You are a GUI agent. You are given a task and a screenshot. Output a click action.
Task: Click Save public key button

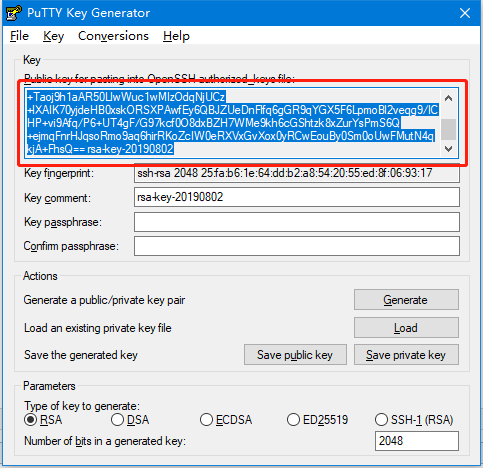pyautogui.click(x=295, y=355)
